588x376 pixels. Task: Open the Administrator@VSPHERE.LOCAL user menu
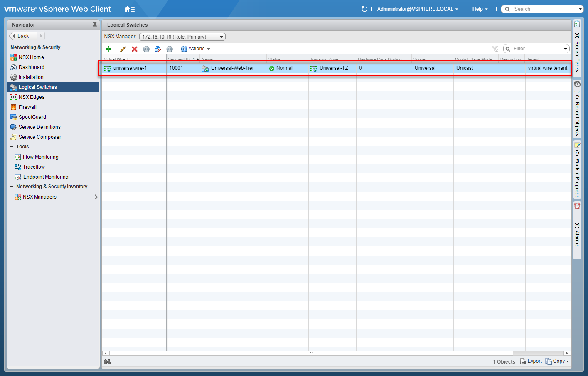(x=417, y=9)
